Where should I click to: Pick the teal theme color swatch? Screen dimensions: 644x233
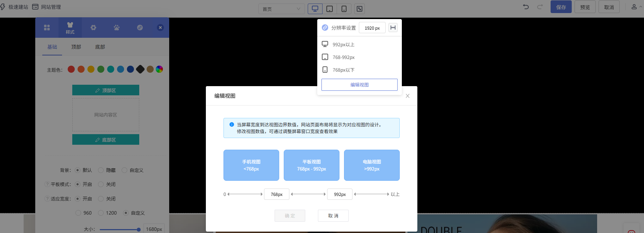click(111, 69)
